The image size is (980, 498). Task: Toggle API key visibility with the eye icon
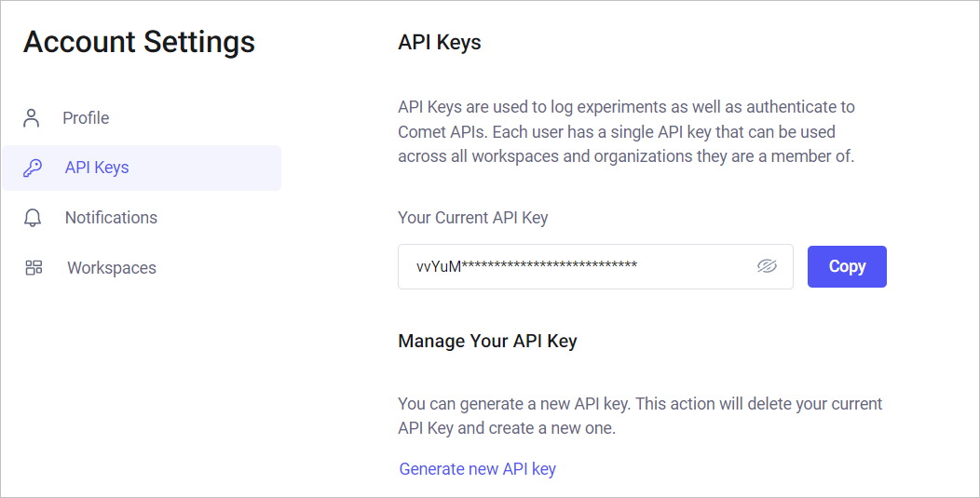[x=767, y=266]
